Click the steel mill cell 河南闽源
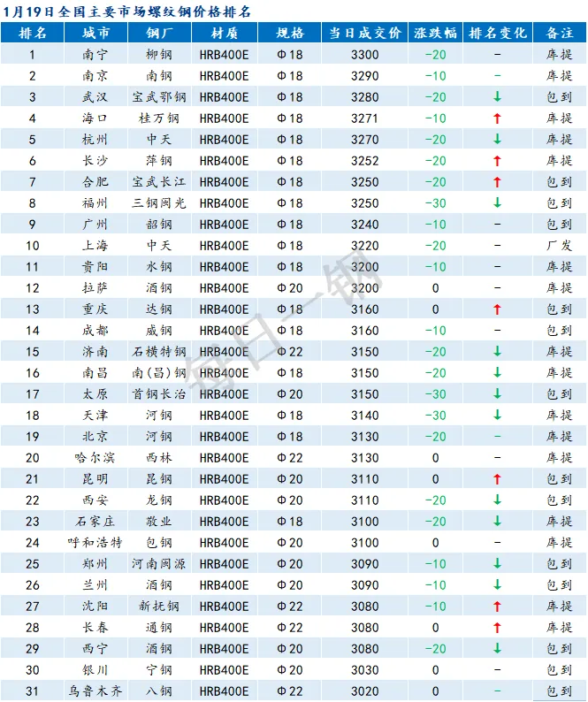This screenshot has height=702, width=588. 159,564
